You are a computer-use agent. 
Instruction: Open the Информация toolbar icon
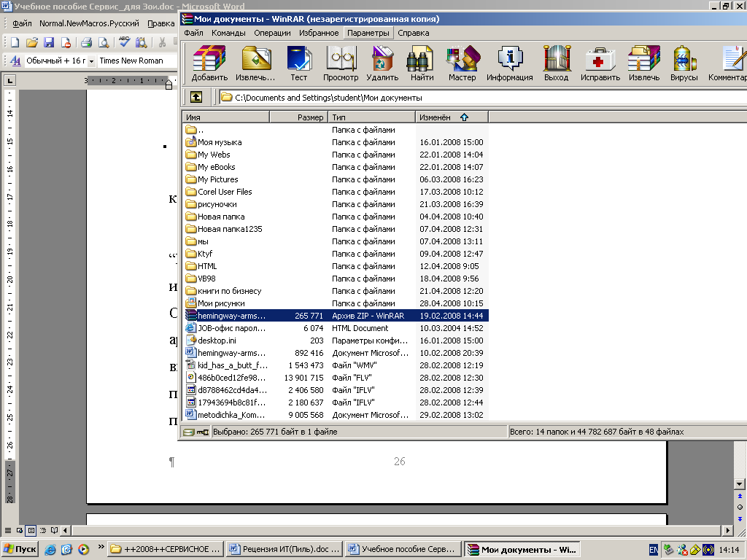point(509,63)
